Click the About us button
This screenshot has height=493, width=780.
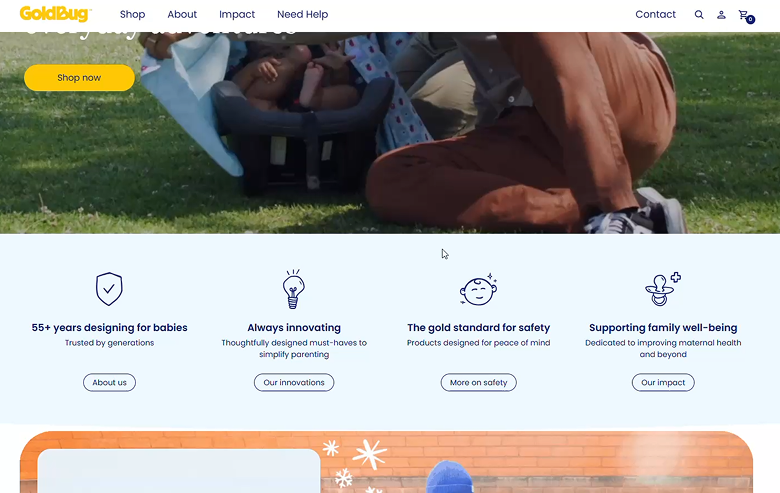(109, 383)
